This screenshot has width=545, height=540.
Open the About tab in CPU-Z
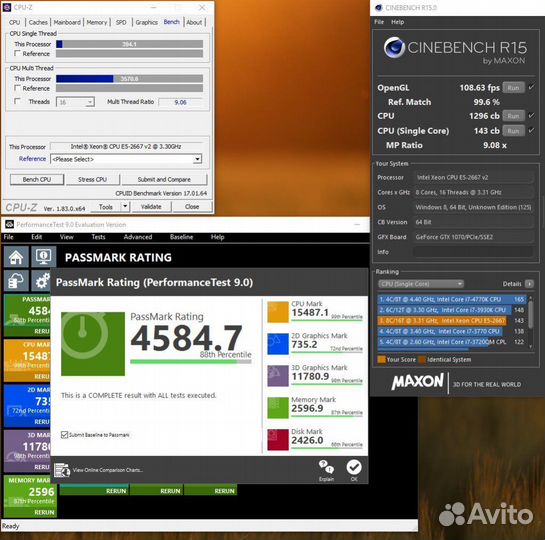tap(194, 22)
